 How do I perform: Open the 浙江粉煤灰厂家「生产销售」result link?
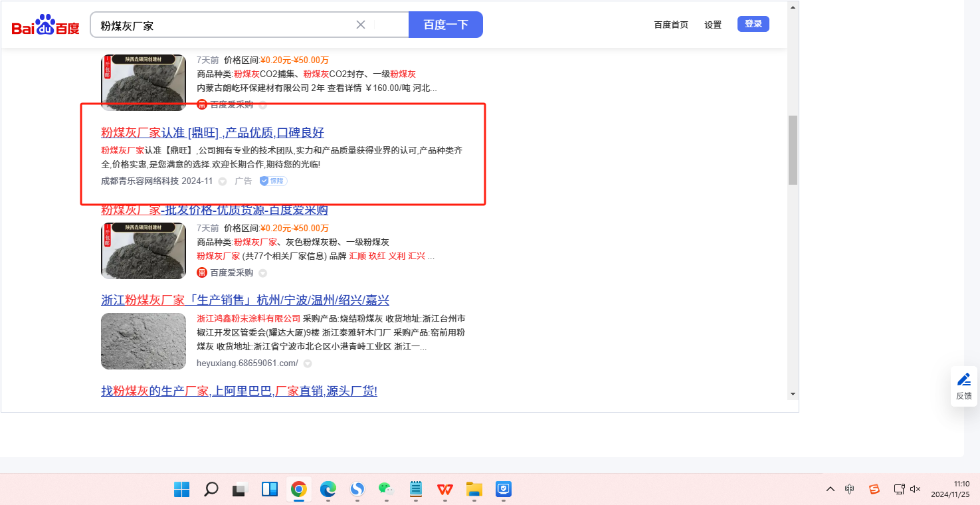[245, 300]
